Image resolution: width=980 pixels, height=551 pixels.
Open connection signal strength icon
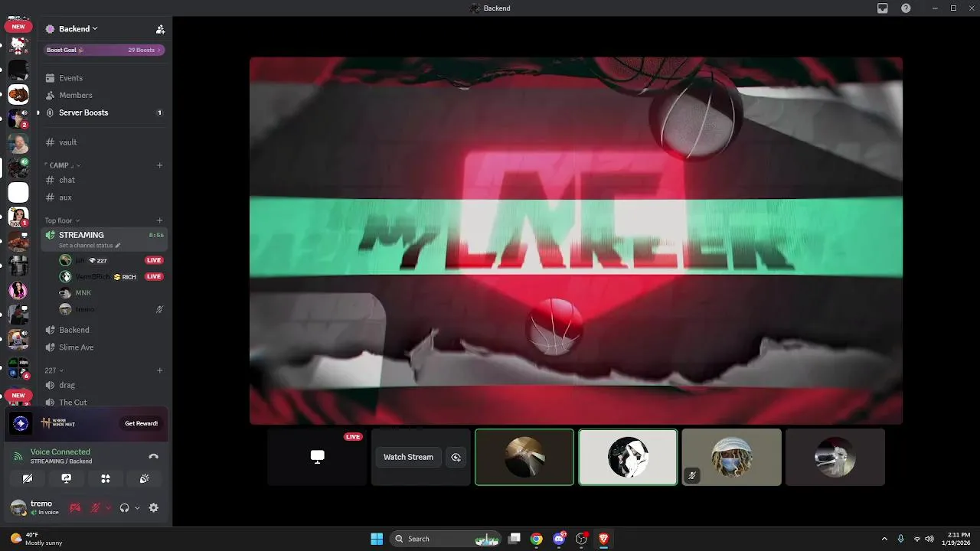[18, 456]
